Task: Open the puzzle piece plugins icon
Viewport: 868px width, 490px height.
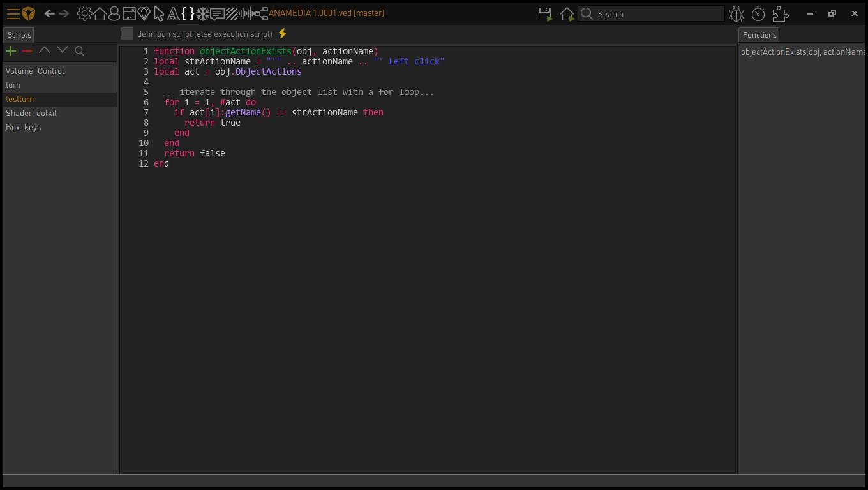Action: [780, 14]
